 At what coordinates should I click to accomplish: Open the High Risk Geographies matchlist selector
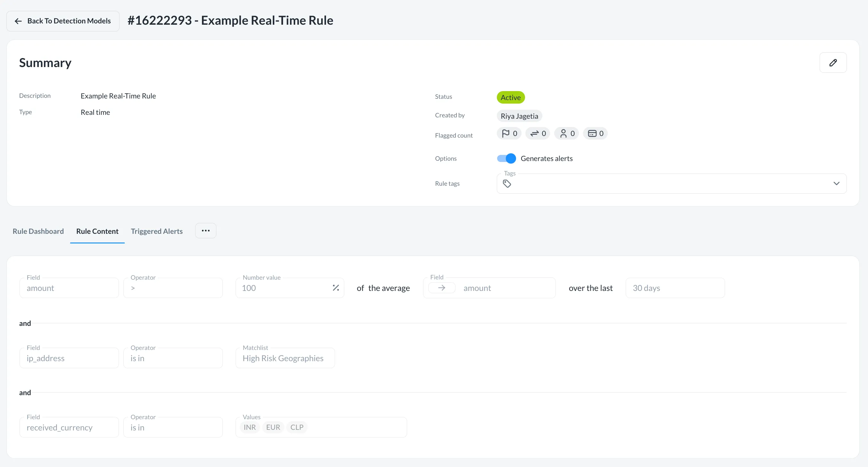click(285, 358)
